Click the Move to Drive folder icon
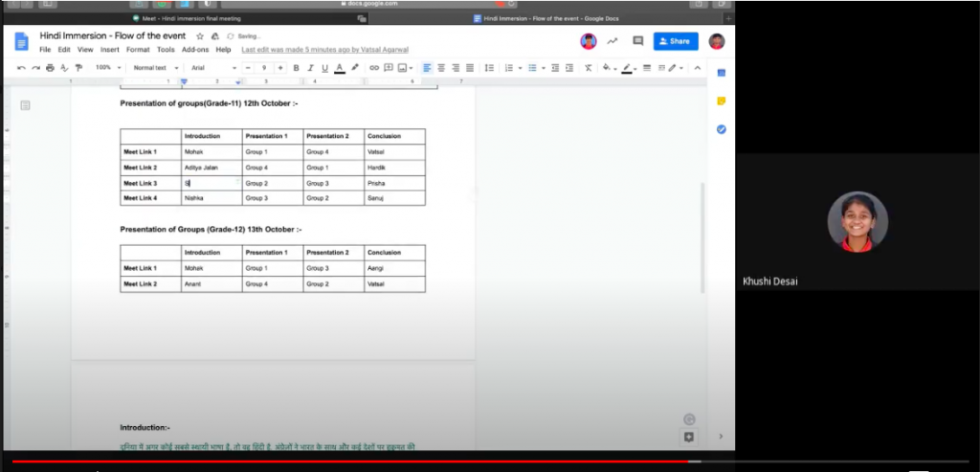980x472 pixels. [215, 36]
